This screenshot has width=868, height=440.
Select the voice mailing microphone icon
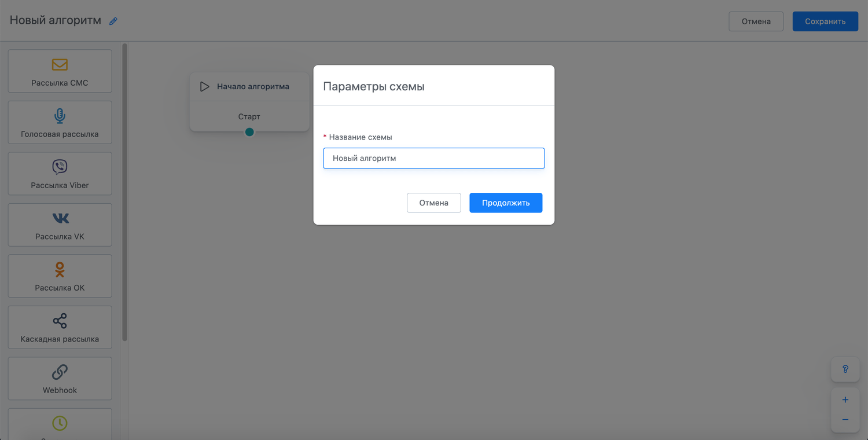click(x=60, y=116)
